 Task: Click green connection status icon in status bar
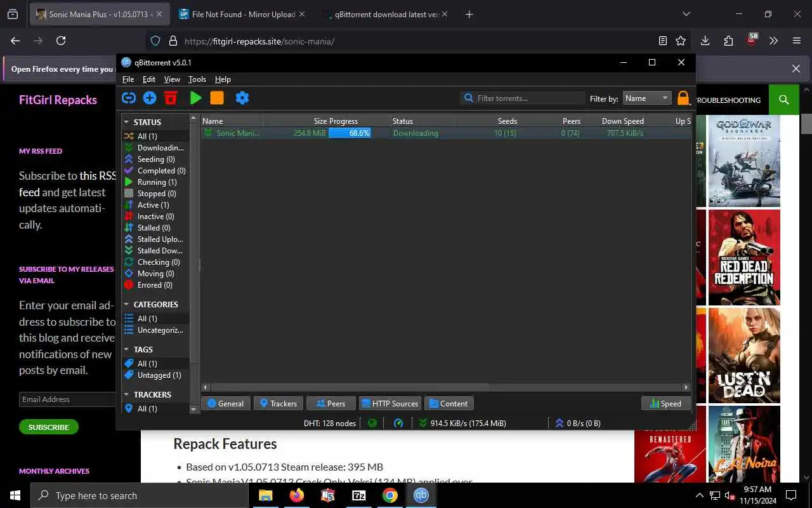tap(372, 423)
